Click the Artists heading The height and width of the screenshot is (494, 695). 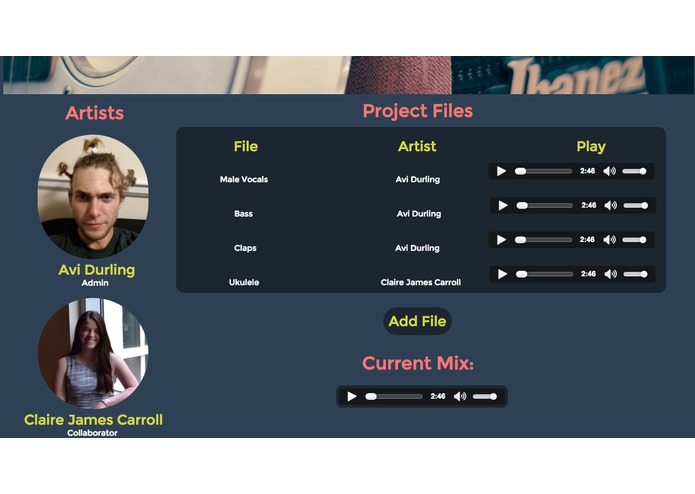point(94,113)
